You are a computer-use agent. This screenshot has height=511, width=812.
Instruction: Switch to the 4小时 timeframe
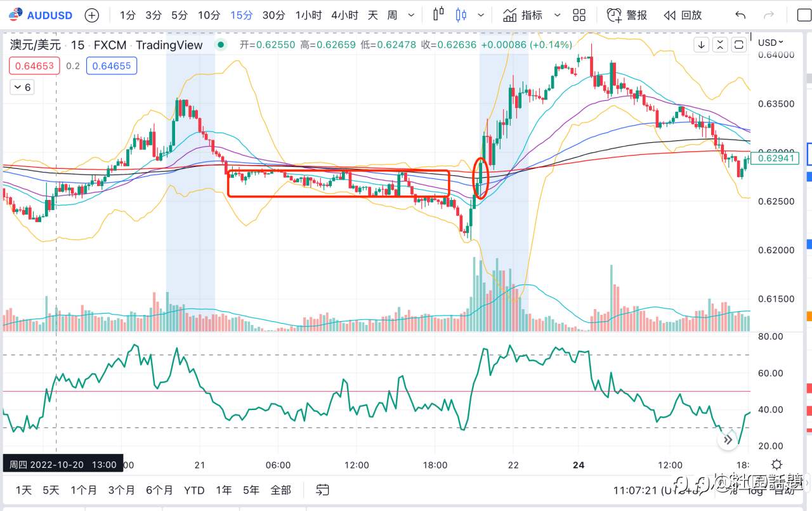344,15
